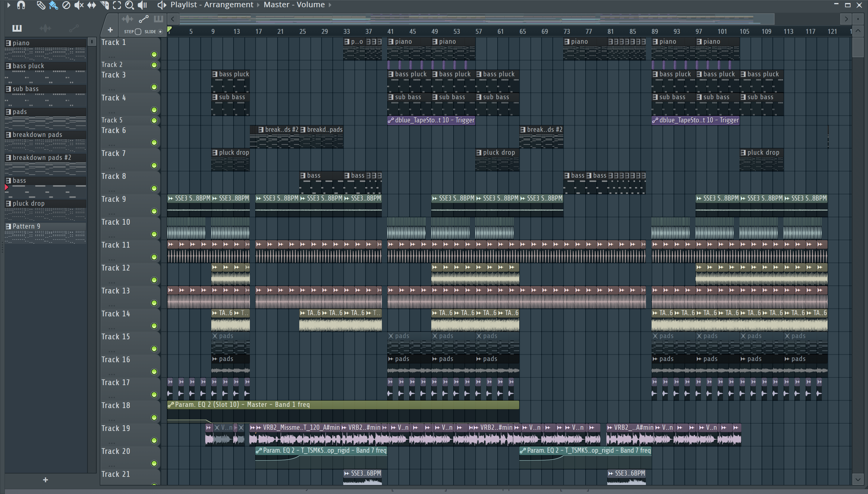
Task: Open the first piano clip menu icon on Track 1
Action: click(x=347, y=42)
